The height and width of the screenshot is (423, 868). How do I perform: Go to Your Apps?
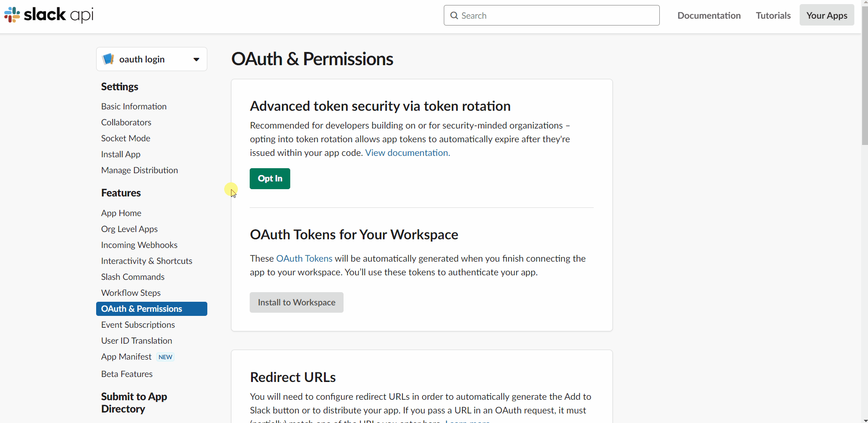pos(827,15)
